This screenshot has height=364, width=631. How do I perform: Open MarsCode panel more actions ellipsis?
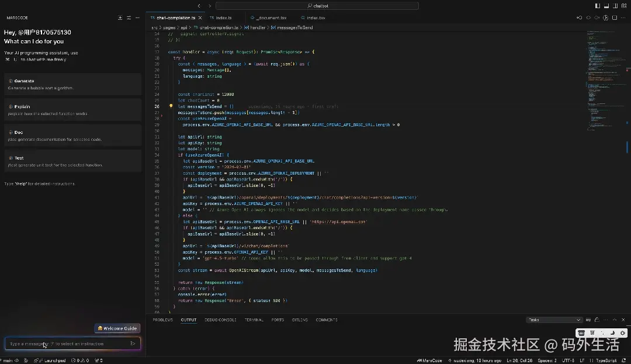coord(138,18)
